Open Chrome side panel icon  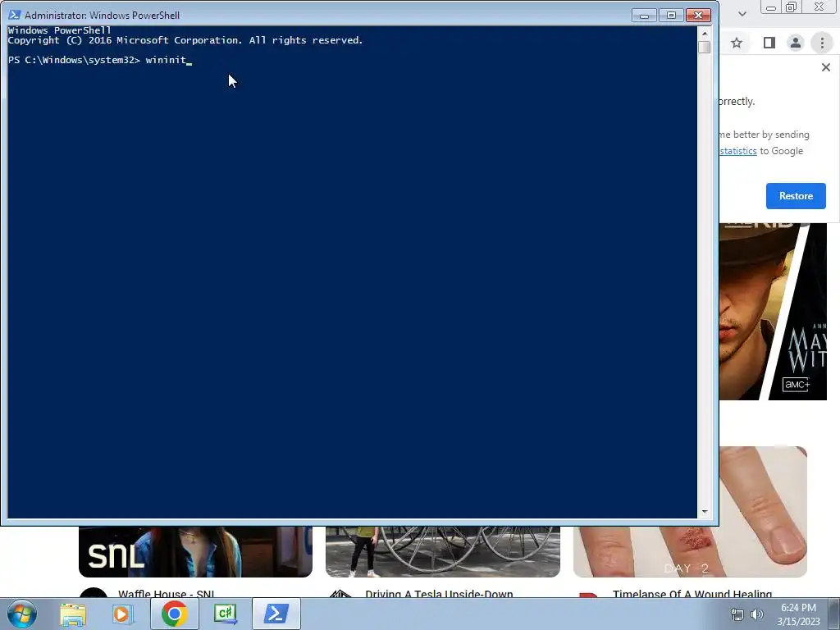pyautogui.click(x=769, y=43)
